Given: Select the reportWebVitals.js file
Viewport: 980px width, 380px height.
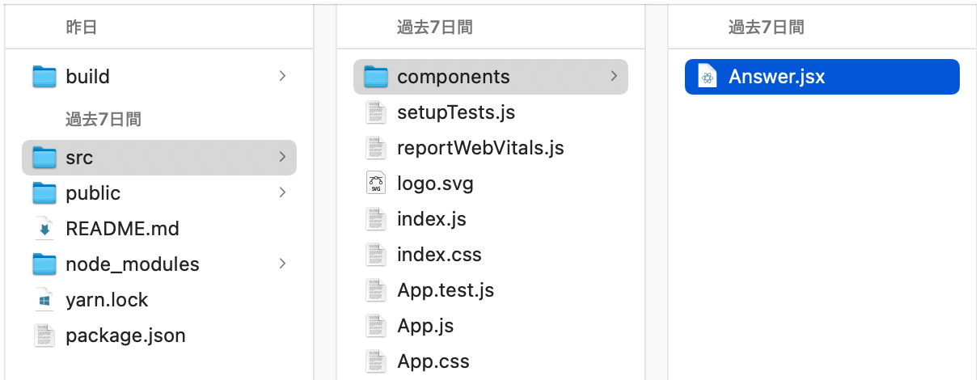Looking at the screenshot, I should click(x=491, y=148).
